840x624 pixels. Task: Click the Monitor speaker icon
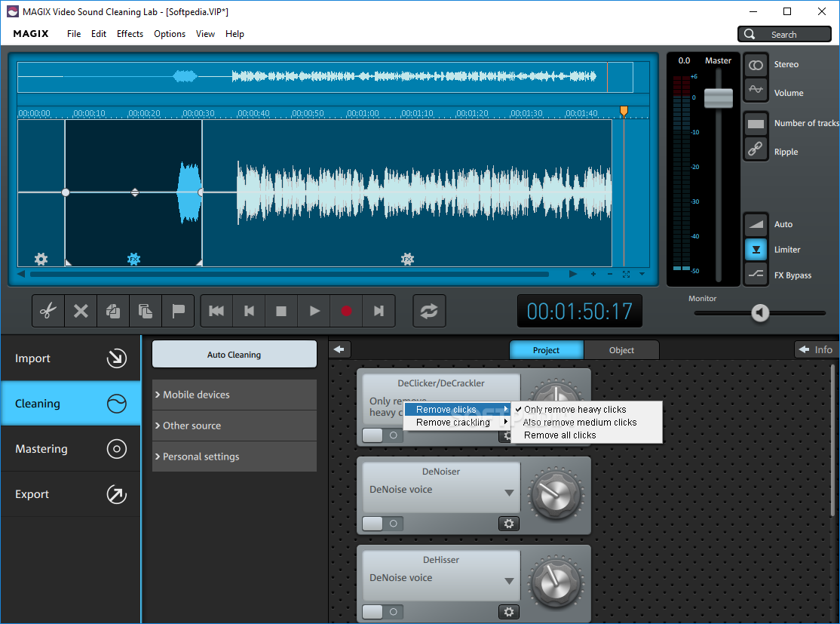[x=760, y=312]
